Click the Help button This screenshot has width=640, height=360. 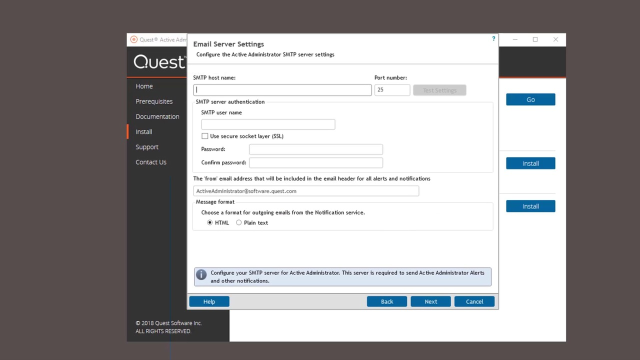click(209, 302)
